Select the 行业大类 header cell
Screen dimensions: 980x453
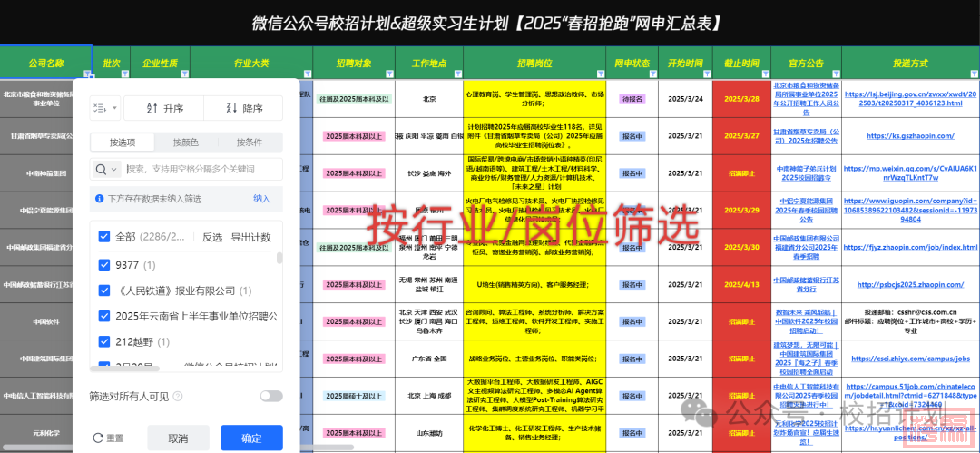tap(251, 64)
